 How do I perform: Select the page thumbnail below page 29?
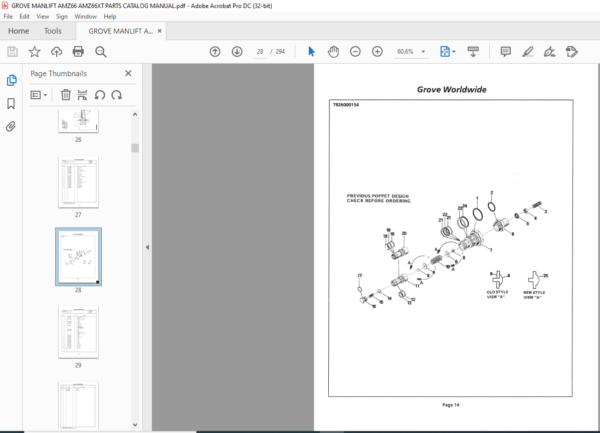coord(78,405)
